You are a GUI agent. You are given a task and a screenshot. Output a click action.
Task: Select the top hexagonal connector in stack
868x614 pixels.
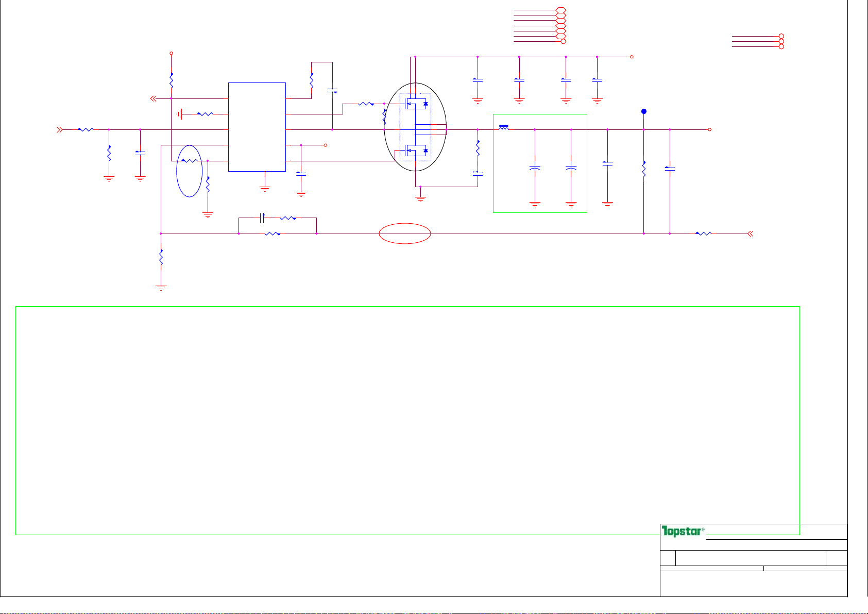[561, 10]
